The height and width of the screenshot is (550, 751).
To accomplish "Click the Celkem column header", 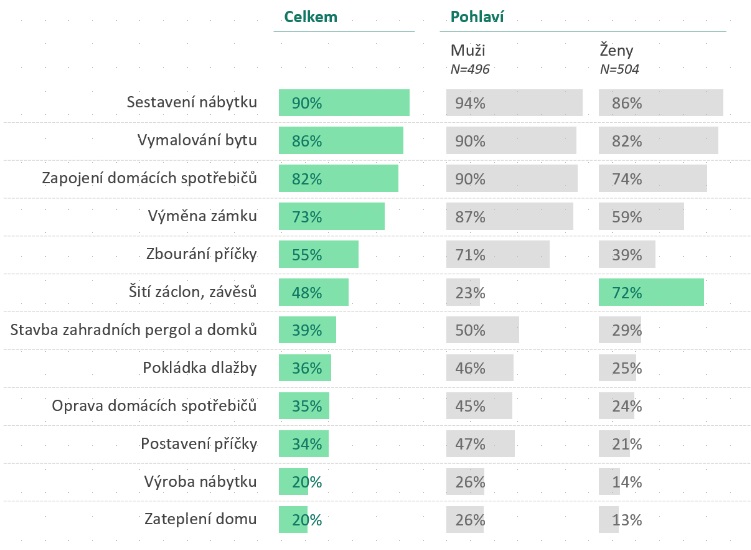I will pos(311,16).
